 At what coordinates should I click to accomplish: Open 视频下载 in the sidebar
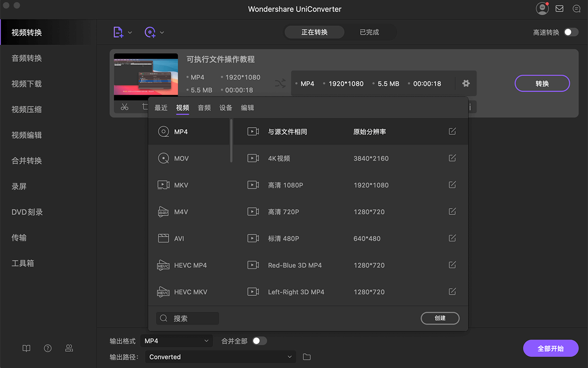[x=27, y=84]
